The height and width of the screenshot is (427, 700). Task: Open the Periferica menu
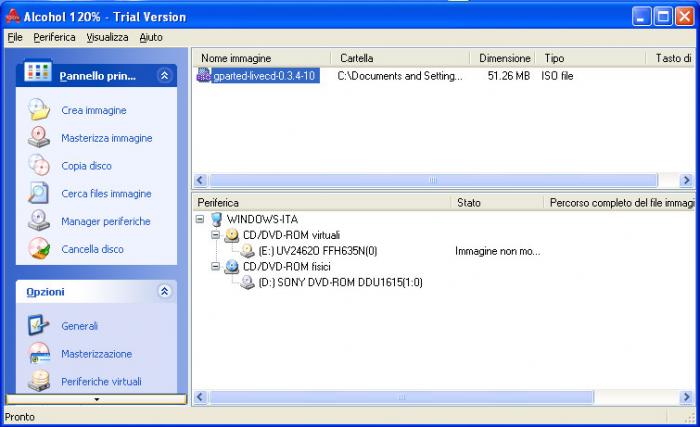54,37
